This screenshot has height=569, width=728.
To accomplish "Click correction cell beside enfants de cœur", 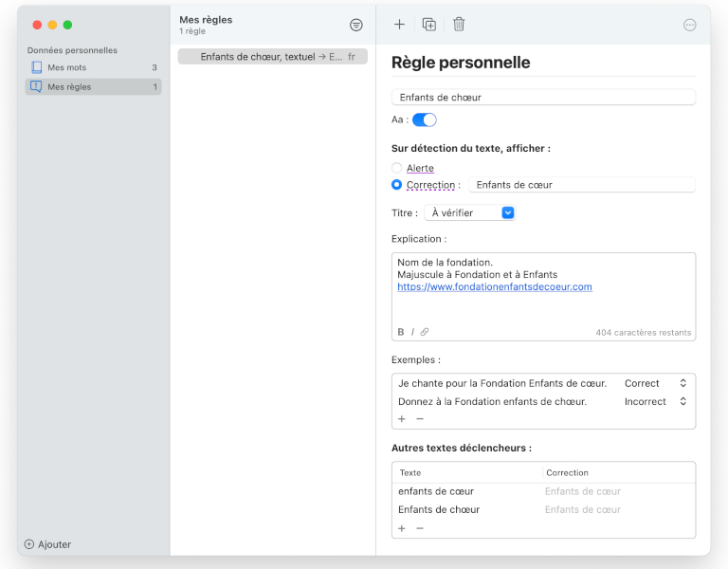I will [583, 491].
